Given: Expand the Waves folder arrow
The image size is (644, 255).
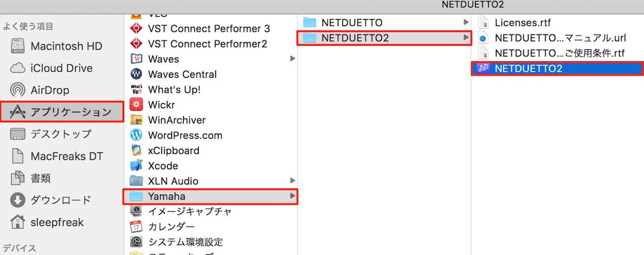Looking at the screenshot, I should pos(293,59).
